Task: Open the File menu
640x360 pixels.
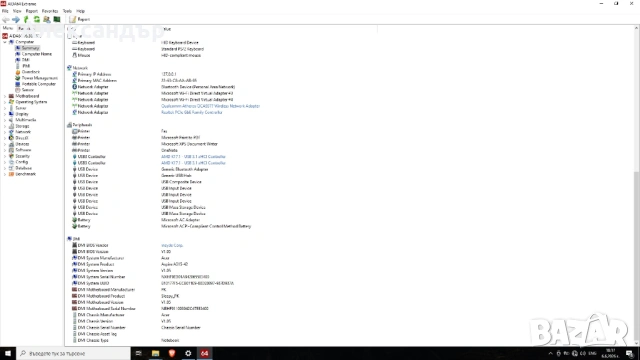Action: [5, 11]
